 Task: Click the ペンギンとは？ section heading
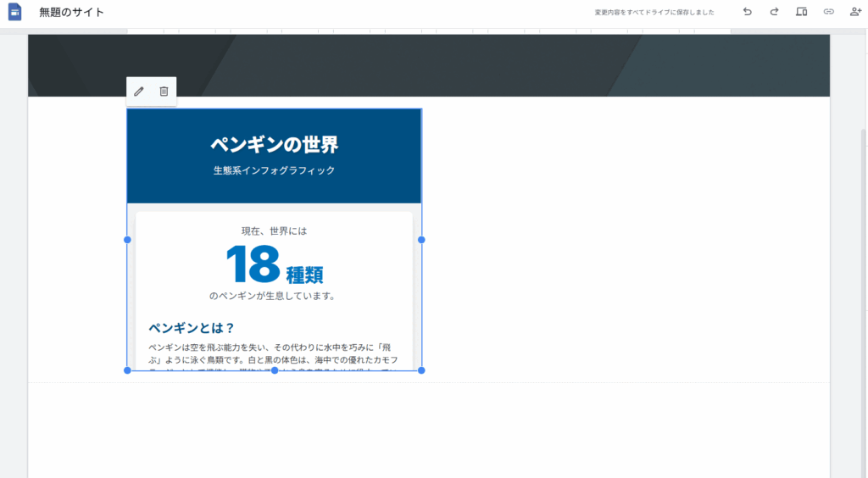(192, 328)
